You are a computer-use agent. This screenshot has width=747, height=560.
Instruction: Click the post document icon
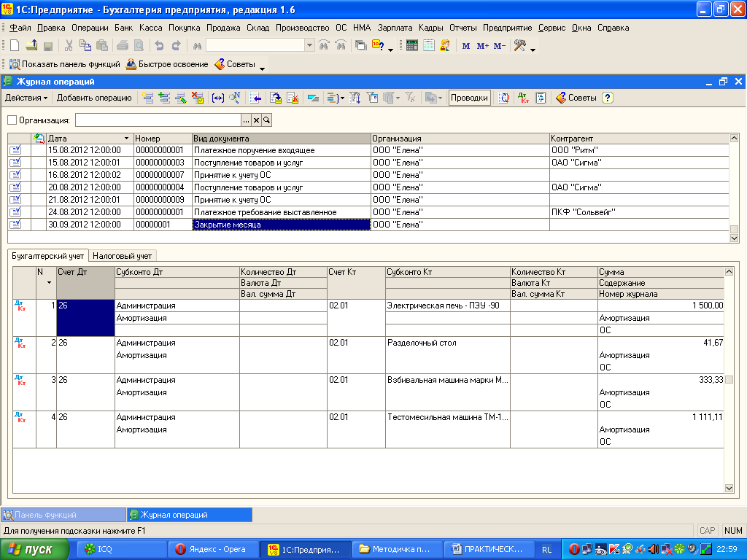[276, 98]
